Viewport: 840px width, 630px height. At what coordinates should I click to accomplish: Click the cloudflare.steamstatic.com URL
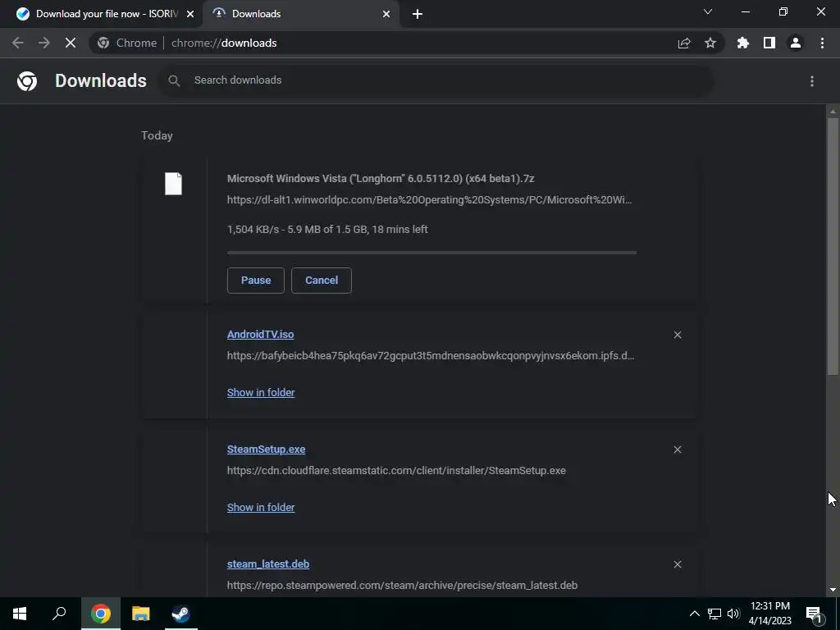pyautogui.click(x=396, y=470)
